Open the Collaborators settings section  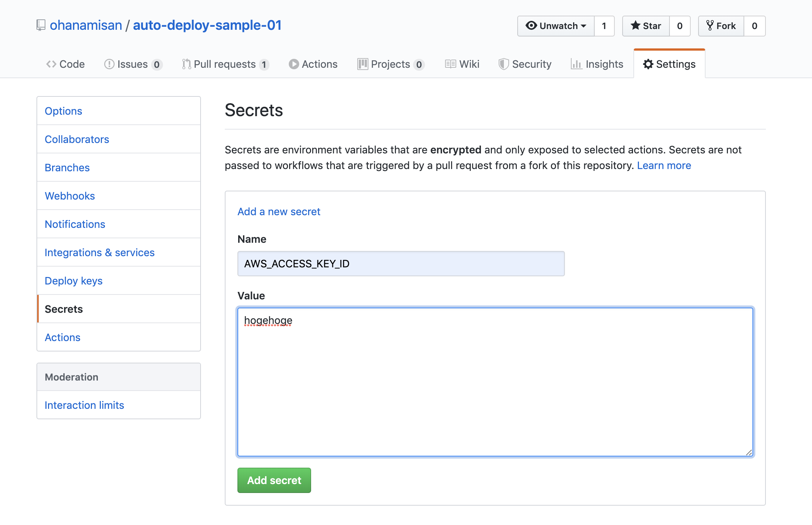[x=77, y=139]
